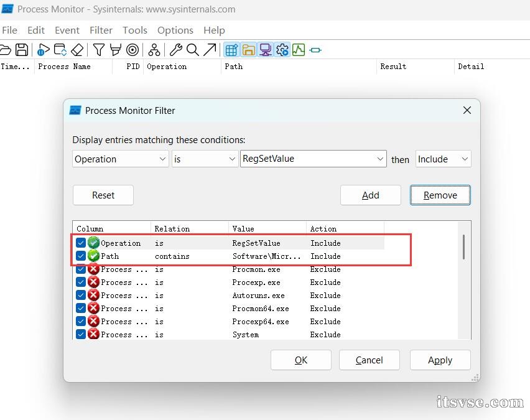Click green include icon on Operation row
This screenshot has height=420, width=530.
(94, 243)
